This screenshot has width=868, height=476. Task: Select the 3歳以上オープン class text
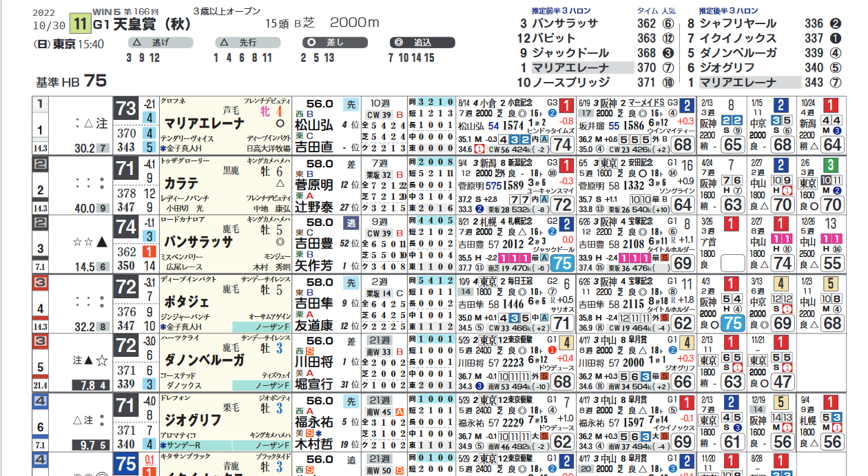coord(226,11)
